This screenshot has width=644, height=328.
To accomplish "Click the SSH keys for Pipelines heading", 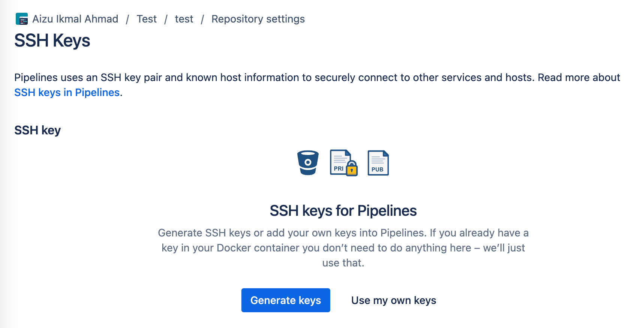I will click(x=343, y=211).
